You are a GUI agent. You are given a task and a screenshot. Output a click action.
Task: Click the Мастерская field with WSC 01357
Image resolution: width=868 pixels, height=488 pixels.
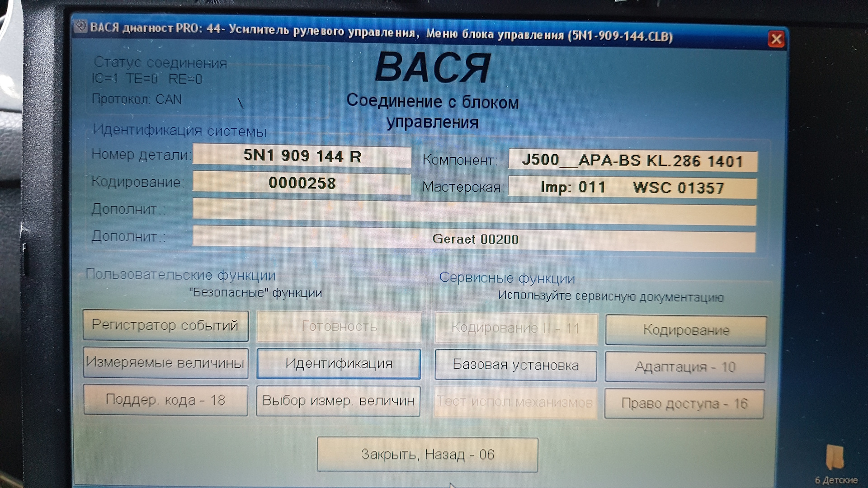coord(632,188)
